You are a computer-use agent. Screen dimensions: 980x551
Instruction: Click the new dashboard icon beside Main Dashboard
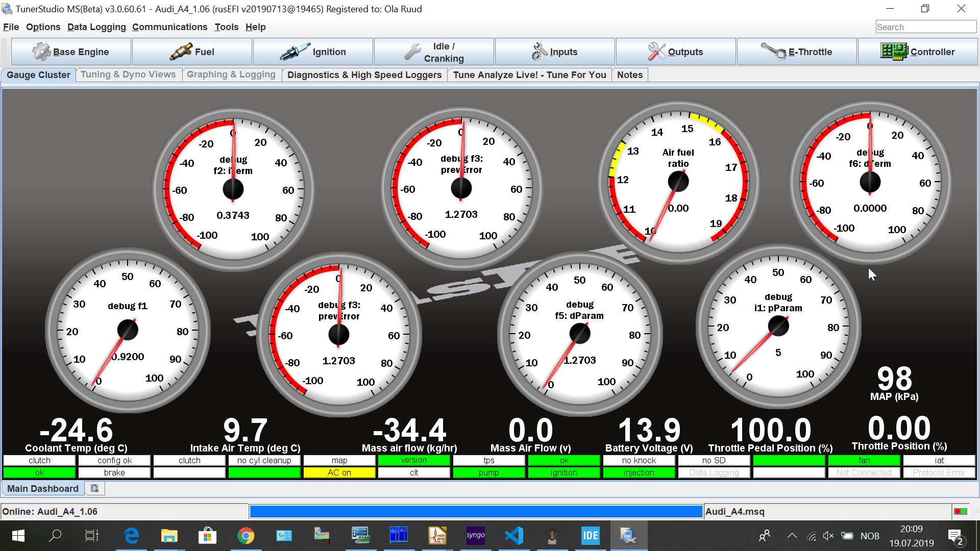click(x=94, y=488)
